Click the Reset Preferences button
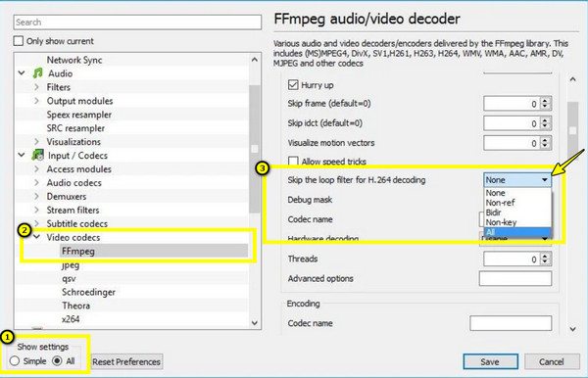Screen dimensions: 588x378 pos(126,361)
